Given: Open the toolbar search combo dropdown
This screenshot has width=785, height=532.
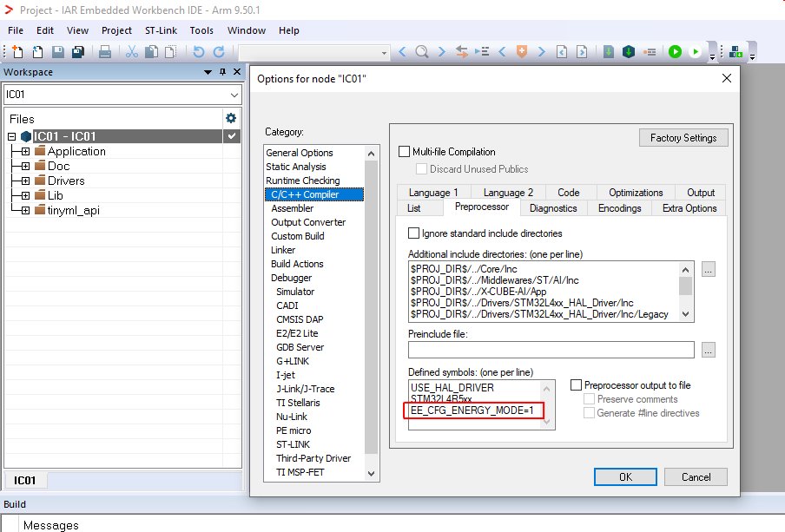Looking at the screenshot, I should [384, 53].
